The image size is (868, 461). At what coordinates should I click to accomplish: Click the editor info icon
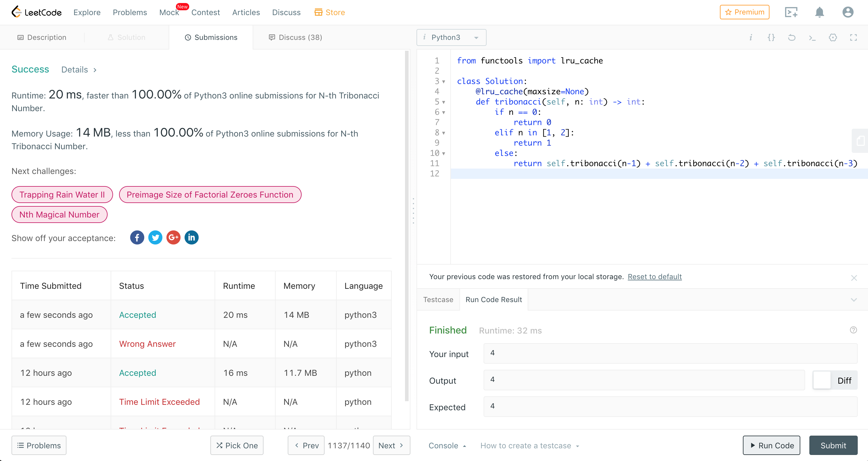750,37
